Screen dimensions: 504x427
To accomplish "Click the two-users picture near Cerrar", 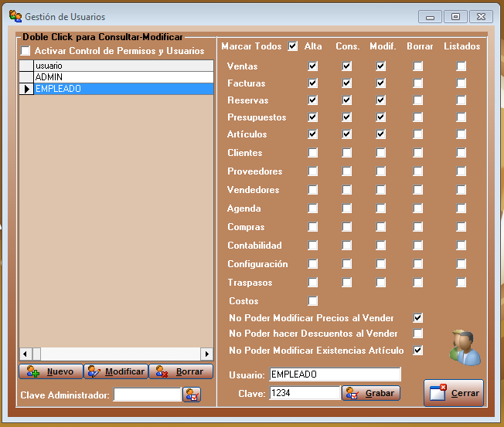I will click(x=465, y=347).
